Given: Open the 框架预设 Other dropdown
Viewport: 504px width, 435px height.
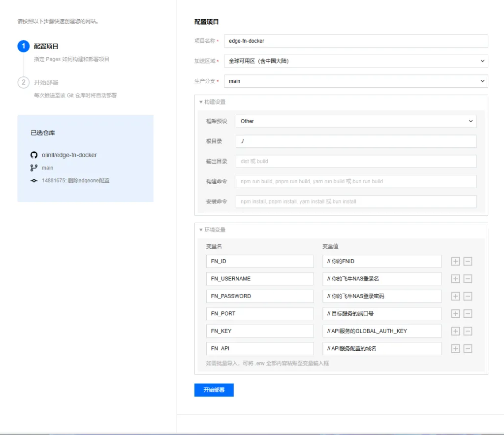Looking at the screenshot, I should 355,121.
